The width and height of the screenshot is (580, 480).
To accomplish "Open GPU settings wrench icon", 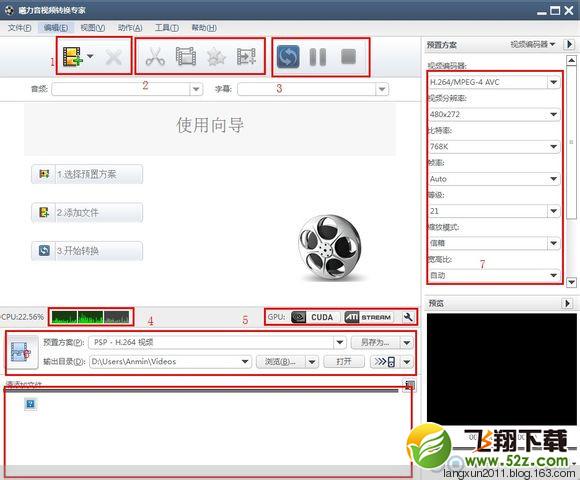I will coord(408,317).
